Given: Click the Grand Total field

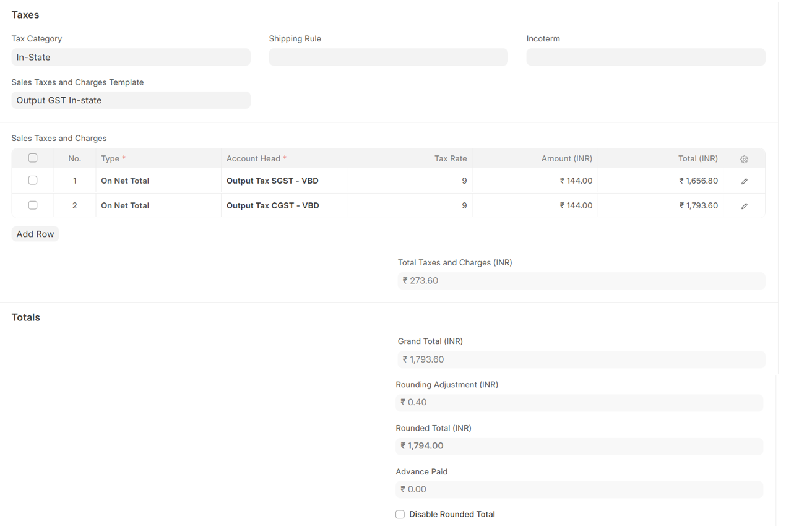Looking at the screenshot, I should pos(581,359).
